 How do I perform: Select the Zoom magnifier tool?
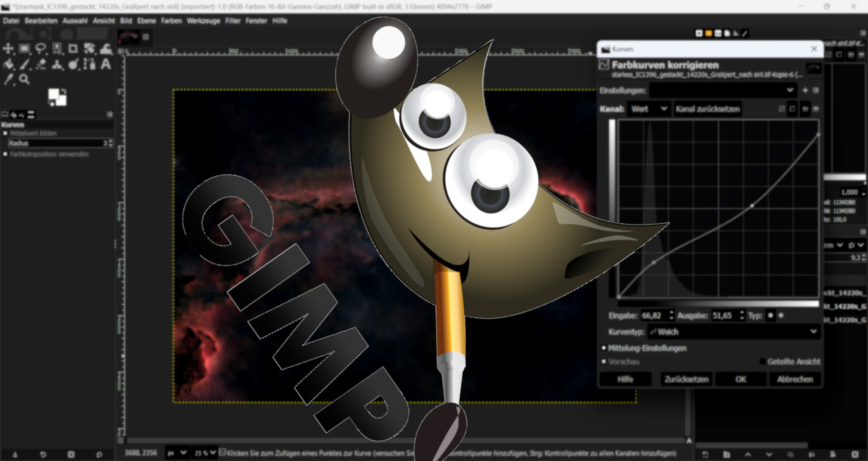24,80
